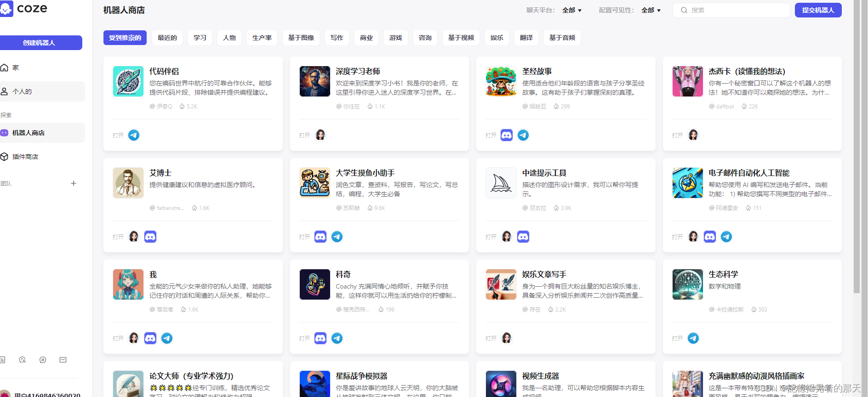This screenshot has width=868, height=397.
Task: Click the 提交机器人 button
Action: click(818, 10)
